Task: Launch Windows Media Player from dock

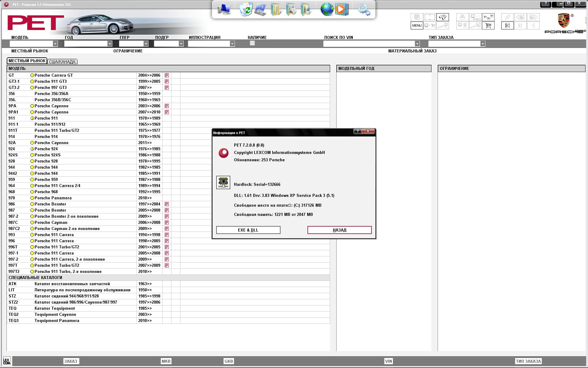Action: tap(341, 10)
